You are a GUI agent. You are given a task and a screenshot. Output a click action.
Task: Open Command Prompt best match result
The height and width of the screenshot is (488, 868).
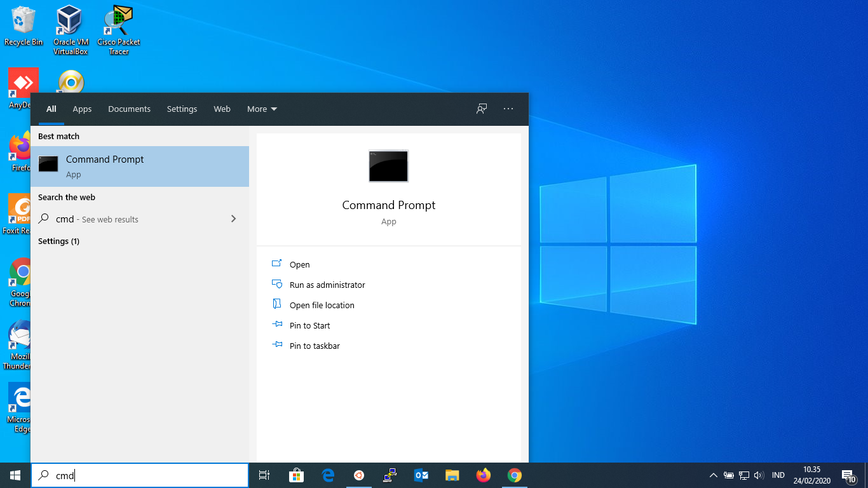pos(140,166)
